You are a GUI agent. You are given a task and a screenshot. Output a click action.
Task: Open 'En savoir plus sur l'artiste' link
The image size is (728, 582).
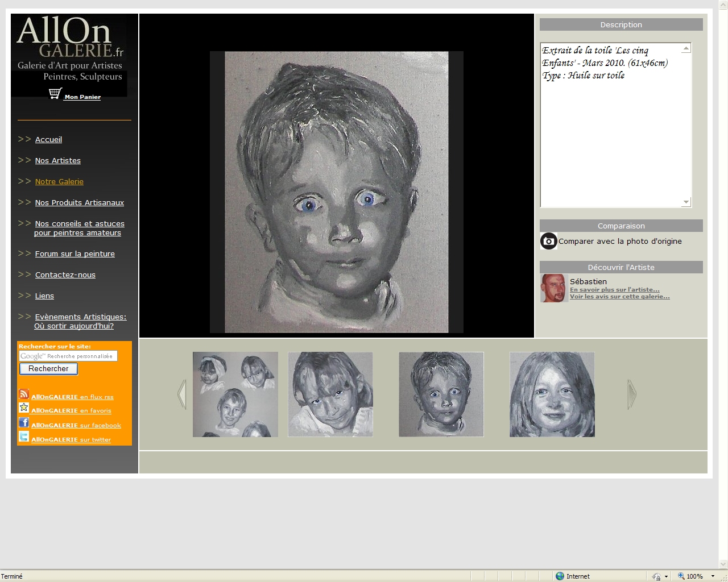(614, 290)
